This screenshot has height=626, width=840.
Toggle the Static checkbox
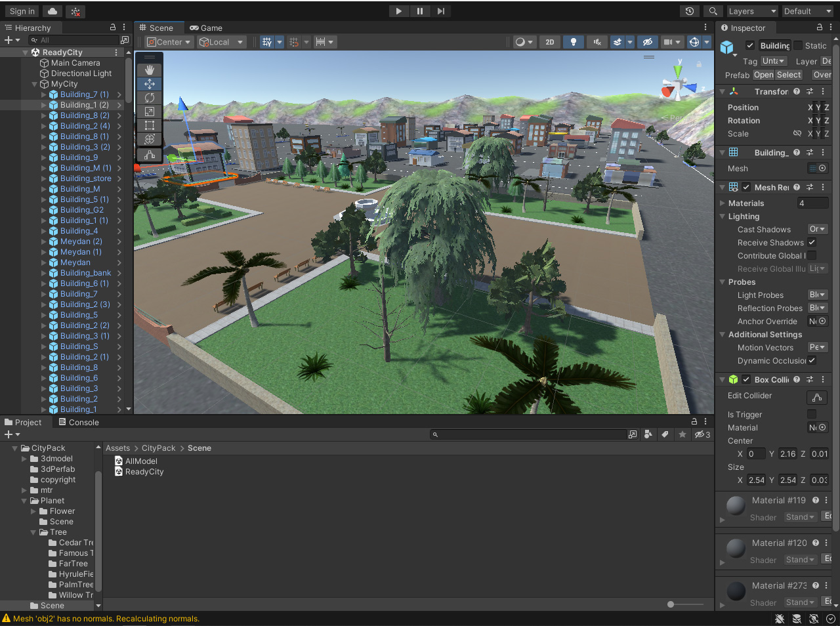pos(798,45)
